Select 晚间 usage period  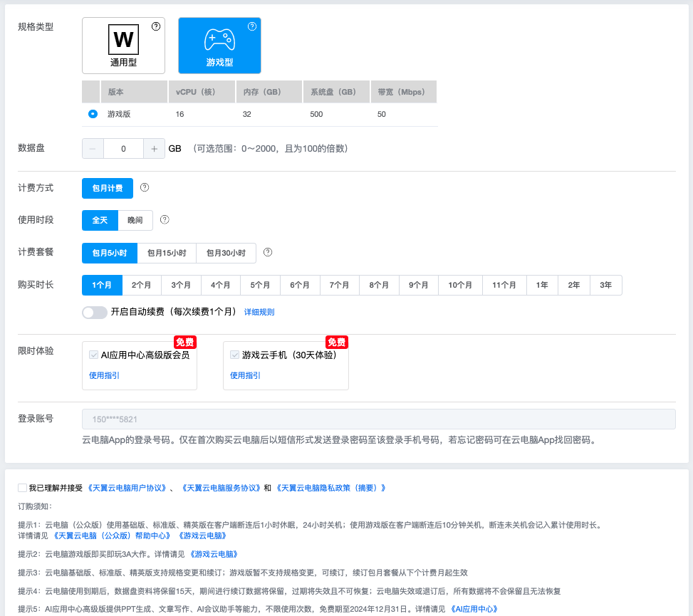pos(135,220)
